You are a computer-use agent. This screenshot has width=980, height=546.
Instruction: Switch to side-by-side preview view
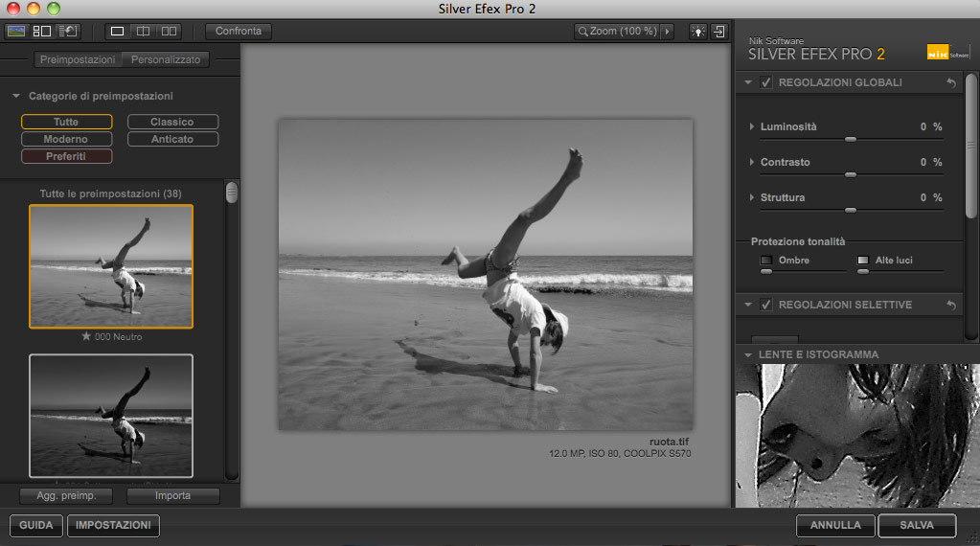click(169, 32)
